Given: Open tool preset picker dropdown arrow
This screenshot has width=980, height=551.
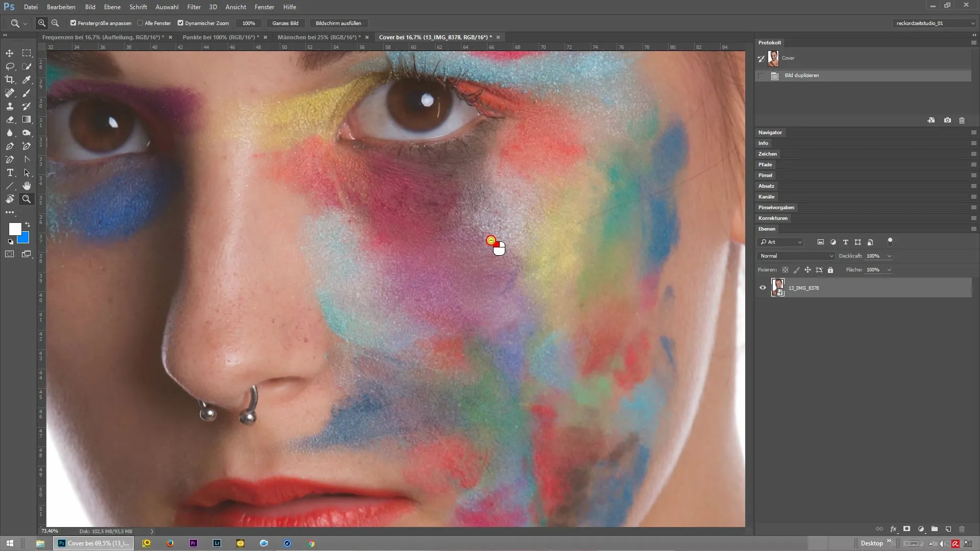Looking at the screenshot, I should coord(24,23).
